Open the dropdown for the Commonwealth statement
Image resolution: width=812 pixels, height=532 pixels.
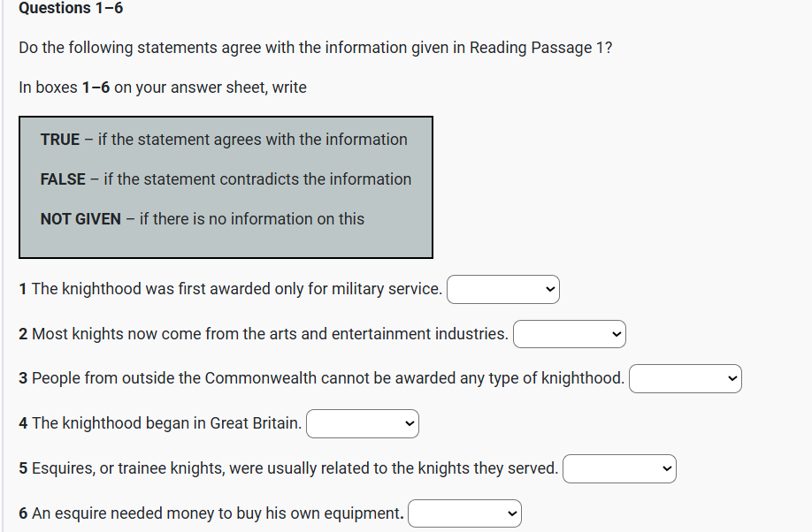(x=685, y=378)
